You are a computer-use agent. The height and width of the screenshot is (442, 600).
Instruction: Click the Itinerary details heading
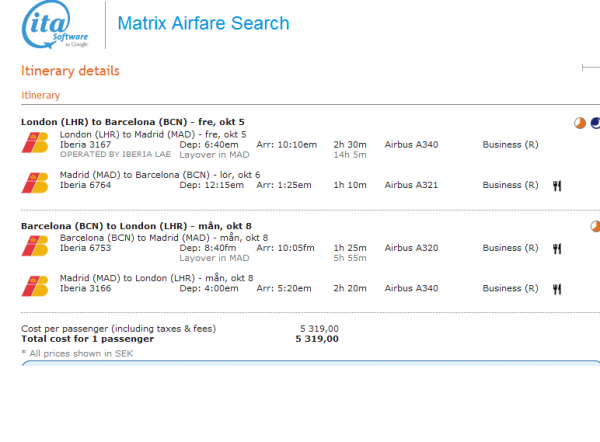pos(70,71)
